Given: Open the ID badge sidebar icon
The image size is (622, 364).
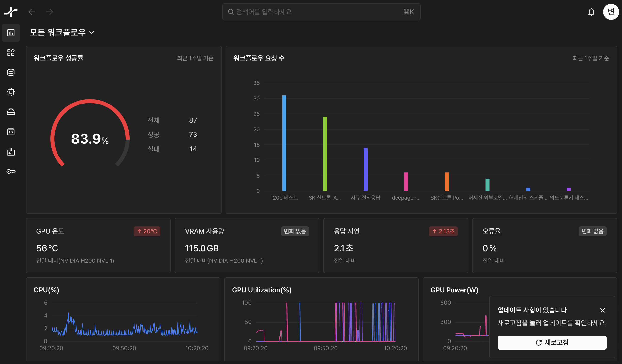Looking at the screenshot, I should pyautogui.click(x=11, y=152).
